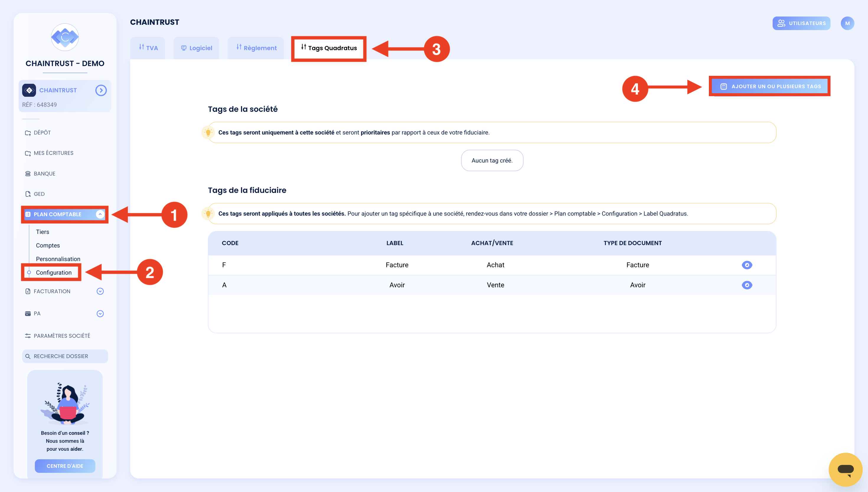Open the user avatar M menu
The height and width of the screenshot is (492, 868).
847,23
